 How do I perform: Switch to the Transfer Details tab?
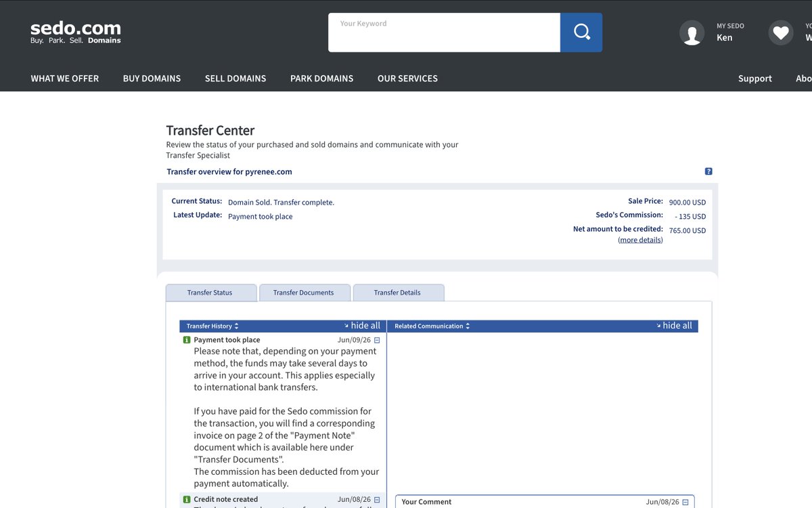[398, 293]
